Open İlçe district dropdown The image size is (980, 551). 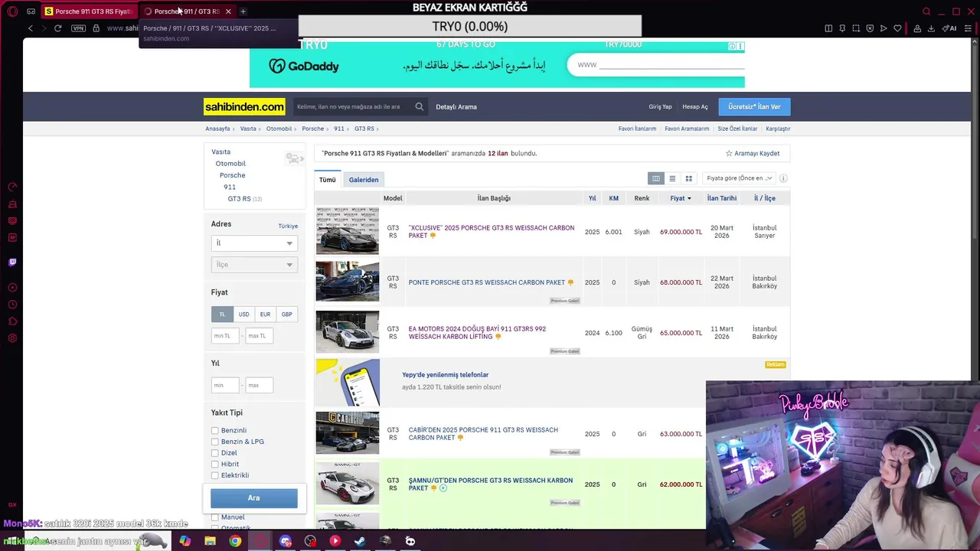coord(254,265)
